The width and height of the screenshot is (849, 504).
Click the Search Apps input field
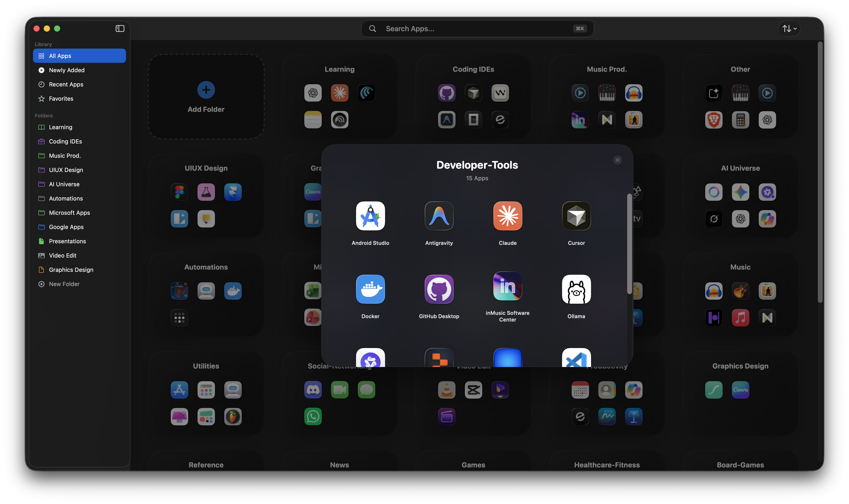click(x=476, y=29)
